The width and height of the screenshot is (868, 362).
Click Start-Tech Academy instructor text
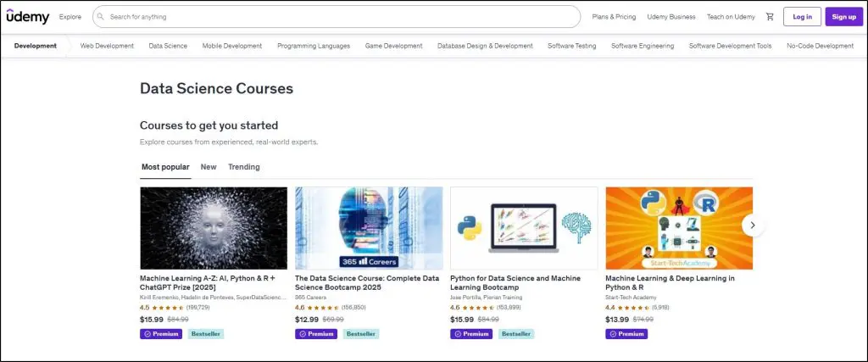pyautogui.click(x=631, y=298)
